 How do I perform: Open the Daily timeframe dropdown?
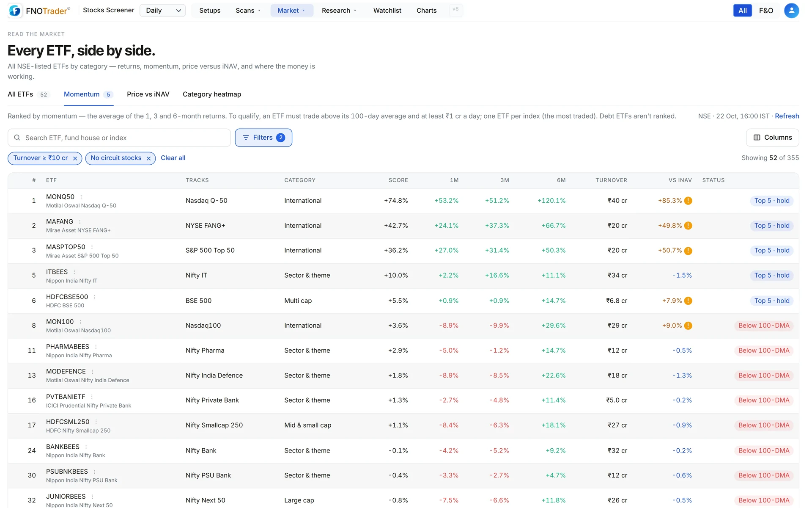tap(163, 11)
